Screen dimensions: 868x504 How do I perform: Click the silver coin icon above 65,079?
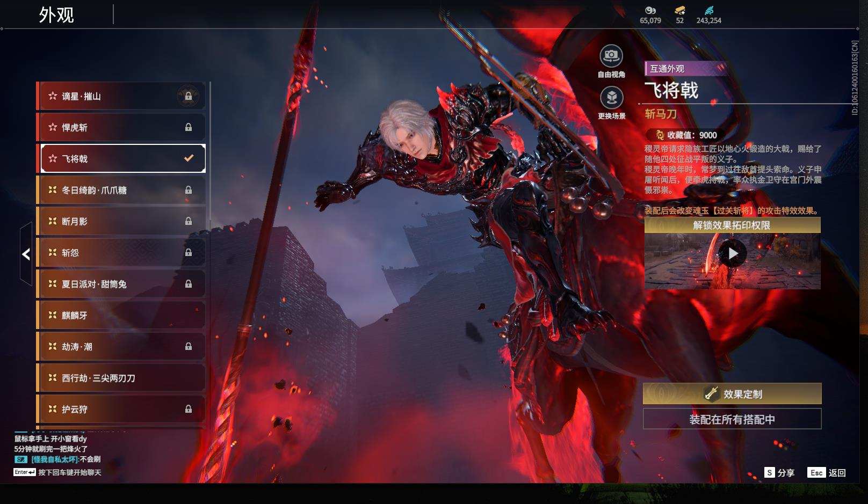(x=650, y=10)
